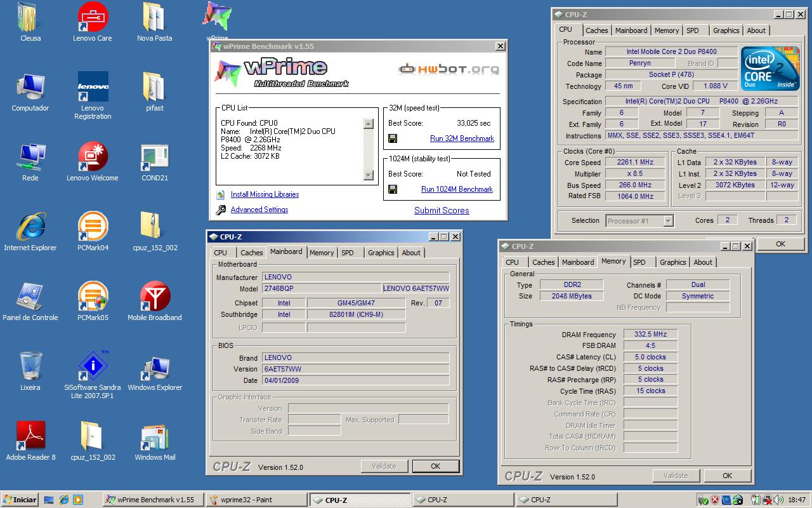Open Graphics tab in top CPU-Z window
The height and width of the screenshot is (508, 812).
coord(726,30)
